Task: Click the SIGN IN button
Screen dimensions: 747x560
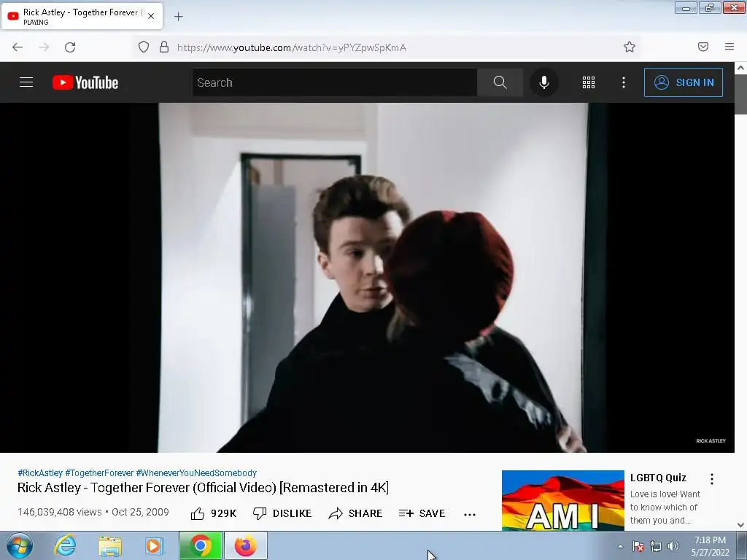Action: click(683, 82)
